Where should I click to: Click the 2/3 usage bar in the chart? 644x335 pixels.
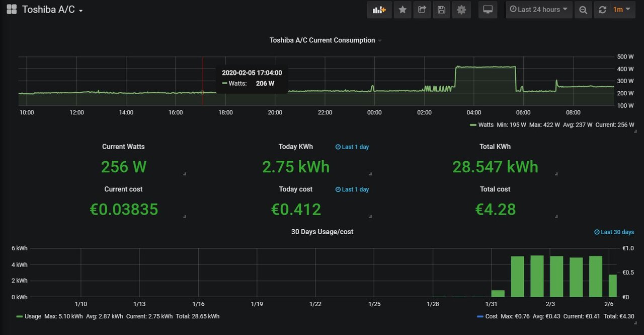point(556,277)
